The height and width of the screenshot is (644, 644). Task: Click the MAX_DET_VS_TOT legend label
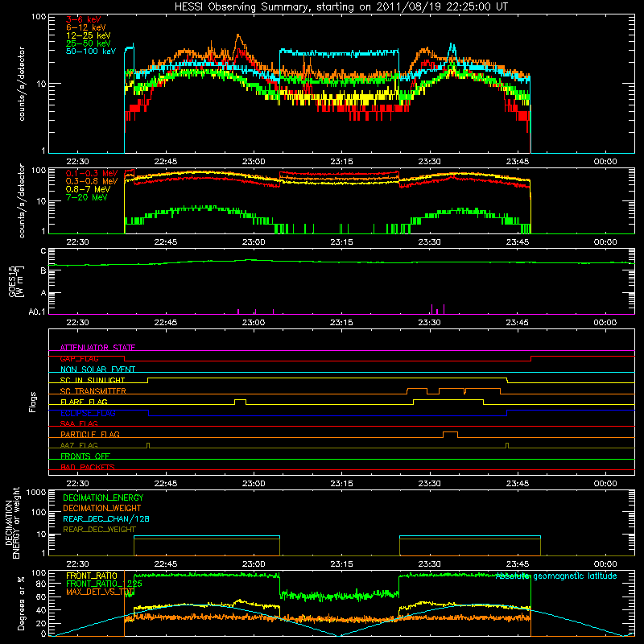pos(100,592)
